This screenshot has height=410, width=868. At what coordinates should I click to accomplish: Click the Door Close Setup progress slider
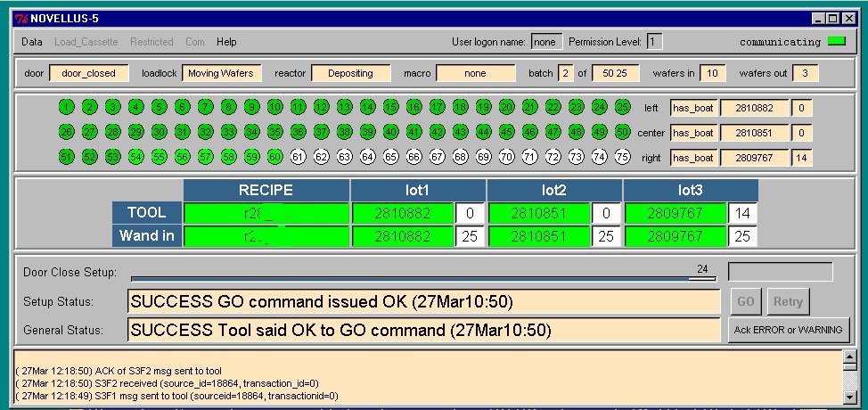pyautogui.click(x=423, y=278)
